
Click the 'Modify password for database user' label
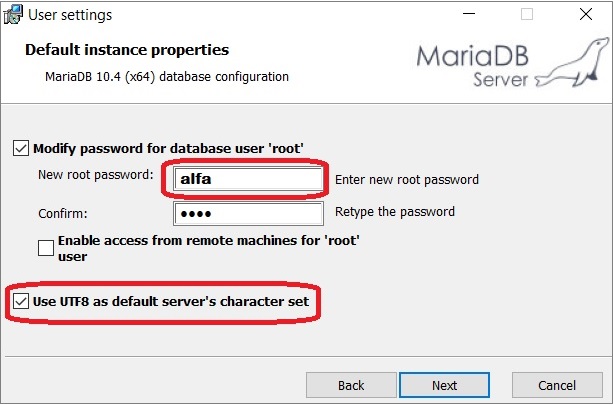(168, 149)
